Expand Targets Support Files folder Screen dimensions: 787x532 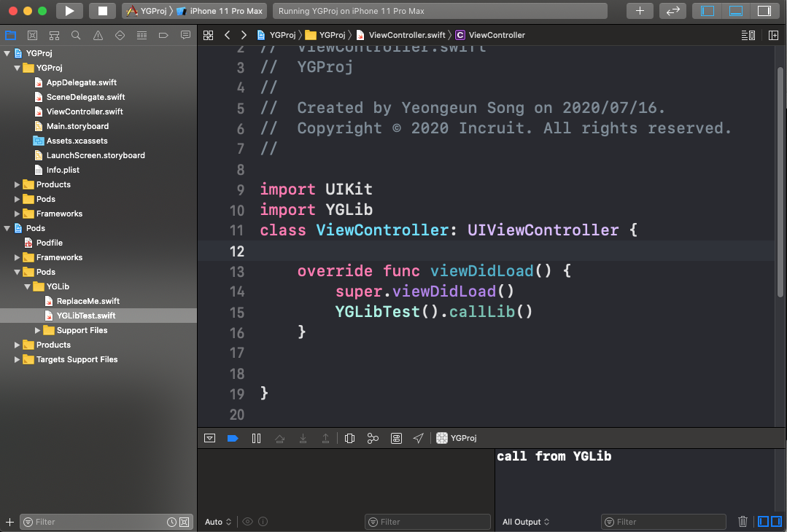point(17,359)
